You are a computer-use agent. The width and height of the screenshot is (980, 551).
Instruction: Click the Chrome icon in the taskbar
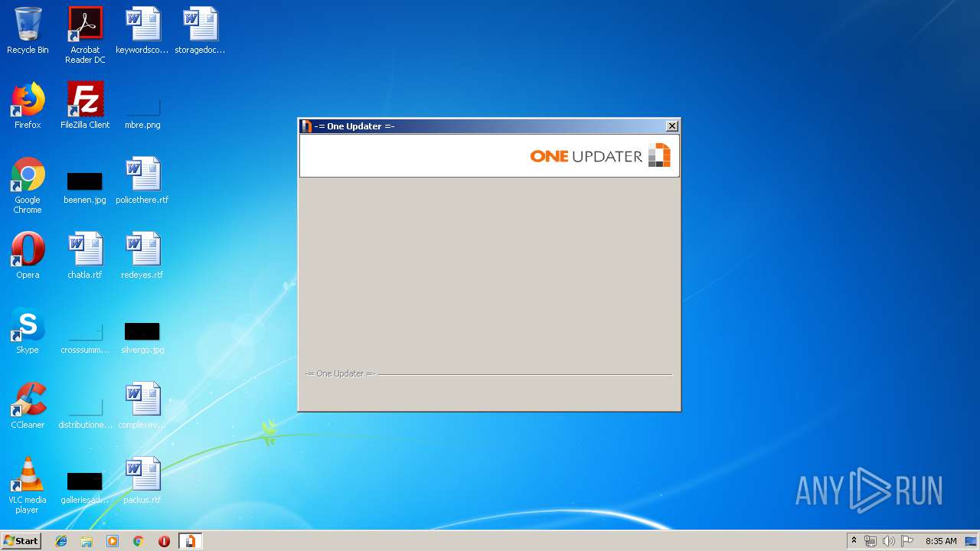click(x=138, y=541)
